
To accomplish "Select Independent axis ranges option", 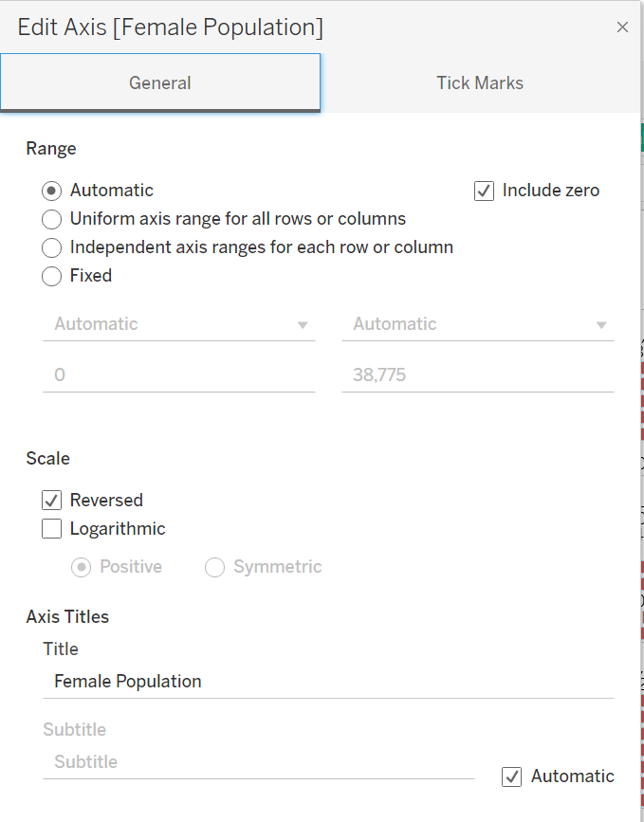I will 52,248.
